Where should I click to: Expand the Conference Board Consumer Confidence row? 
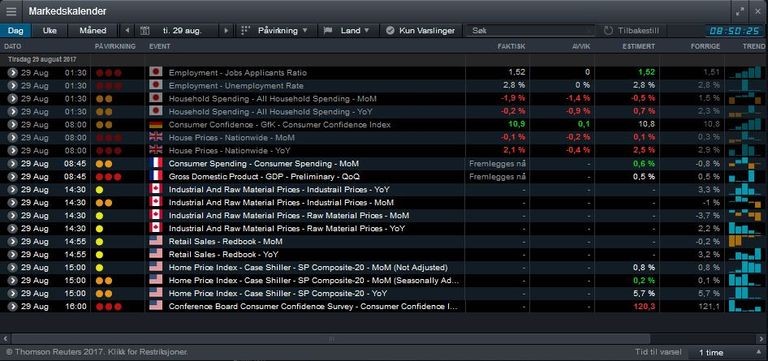point(13,306)
